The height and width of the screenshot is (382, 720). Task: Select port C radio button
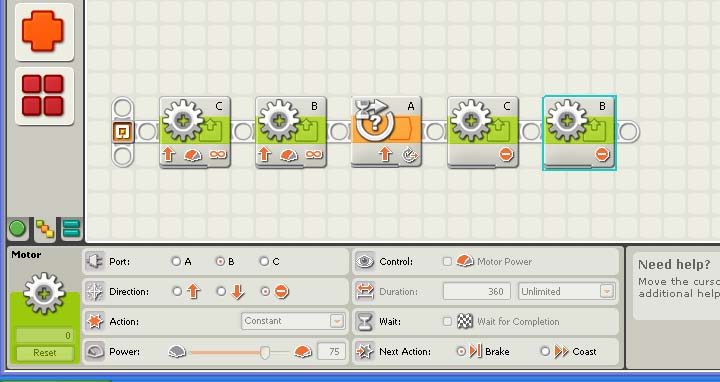(264, 261)
